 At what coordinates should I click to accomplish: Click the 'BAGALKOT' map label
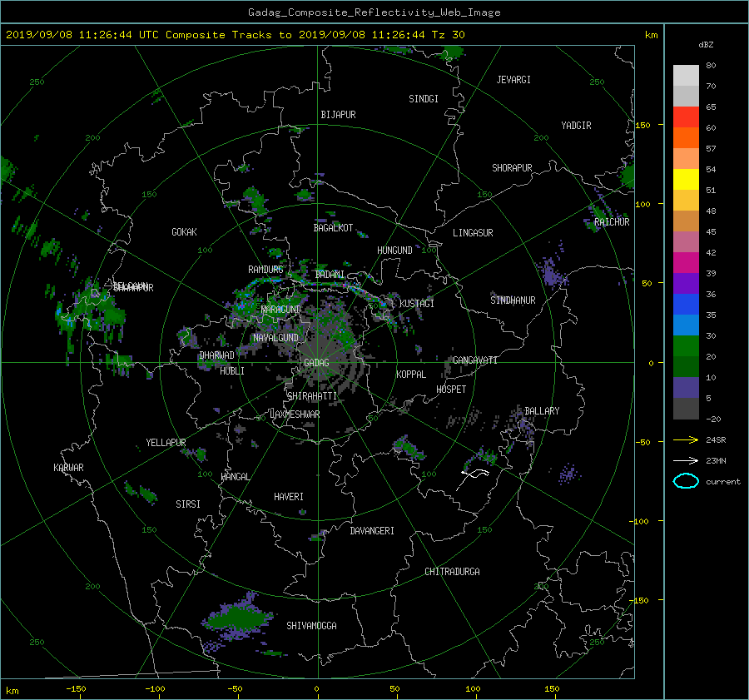(x=333, y=228)
